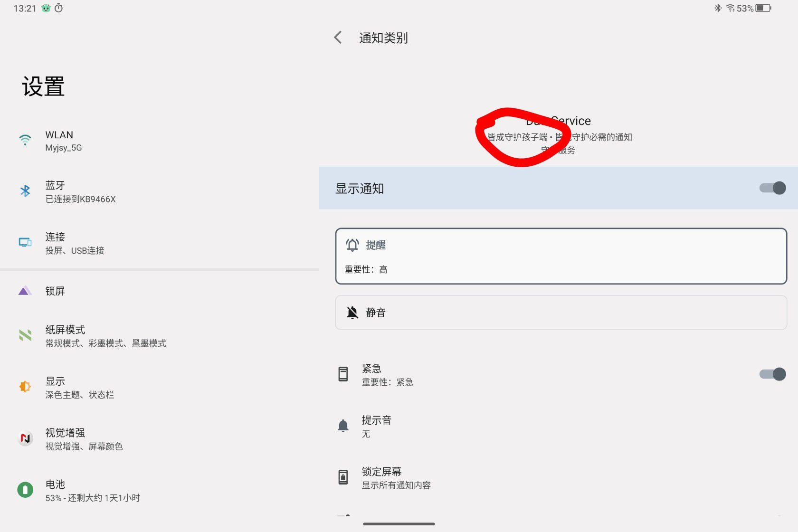
Task: Open the 锁屏 settings entry
Action: coord(160,291)
